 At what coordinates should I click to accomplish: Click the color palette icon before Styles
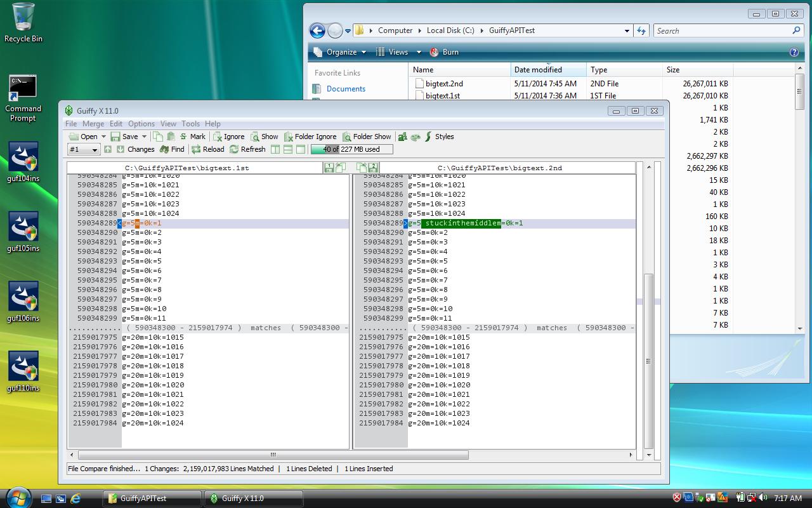(416, 137)
